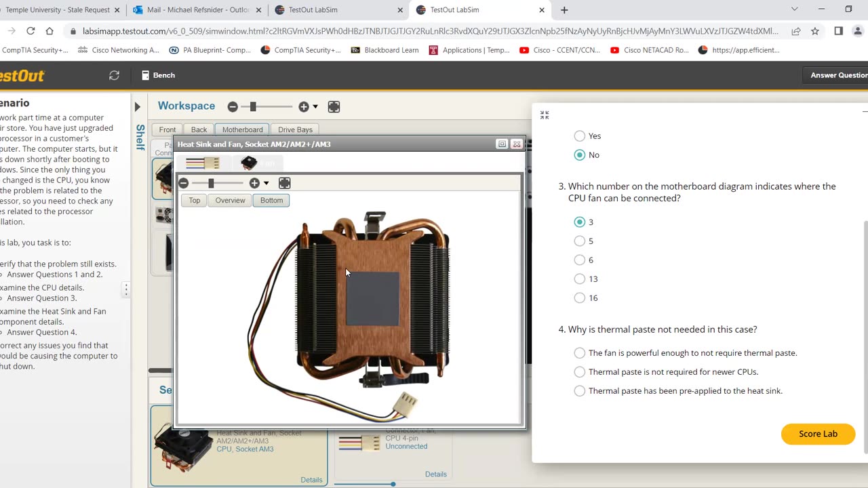Zoom in the Workspace with plus icon

[x=304, y=107]
